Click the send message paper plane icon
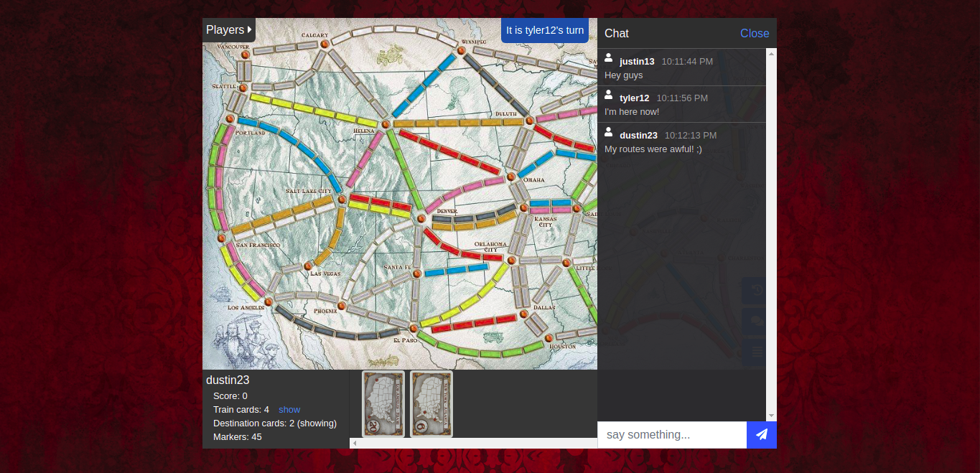The image size is (980, 473). [x=761, y=435]
